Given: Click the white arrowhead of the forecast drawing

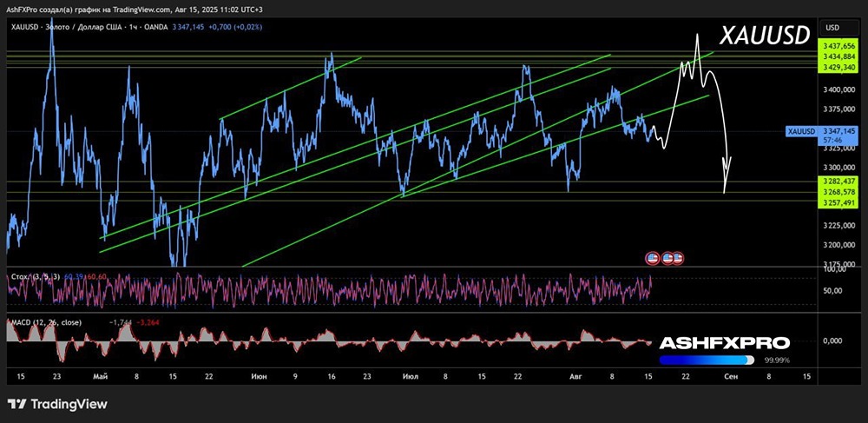Looking at the screenshot, I should 727,178.
